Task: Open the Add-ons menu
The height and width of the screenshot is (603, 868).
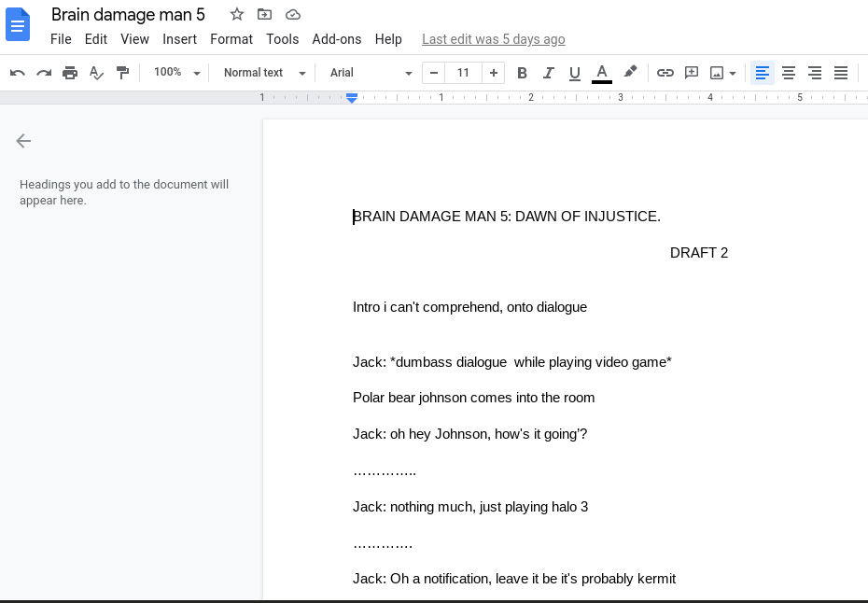Action: [x=337, y=39]
